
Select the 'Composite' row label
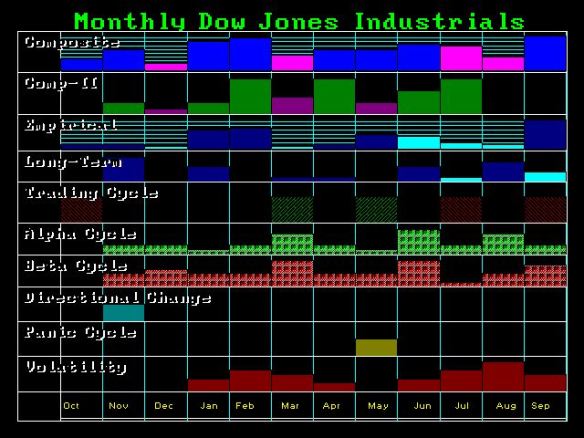(72, 42)
